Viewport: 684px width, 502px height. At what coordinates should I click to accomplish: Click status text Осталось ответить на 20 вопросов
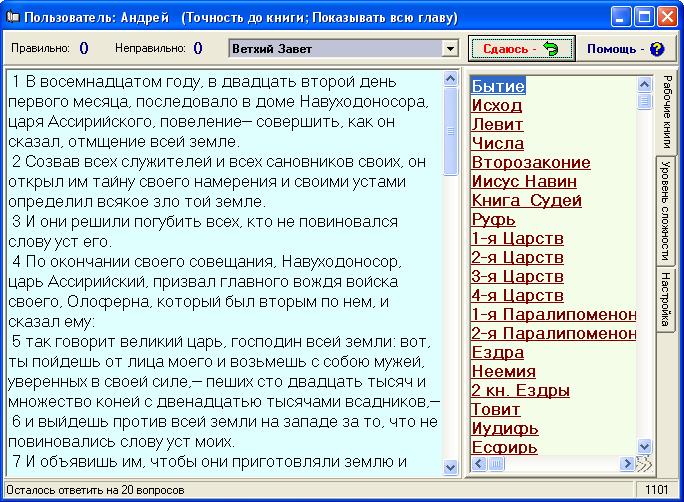pos(95,490)
